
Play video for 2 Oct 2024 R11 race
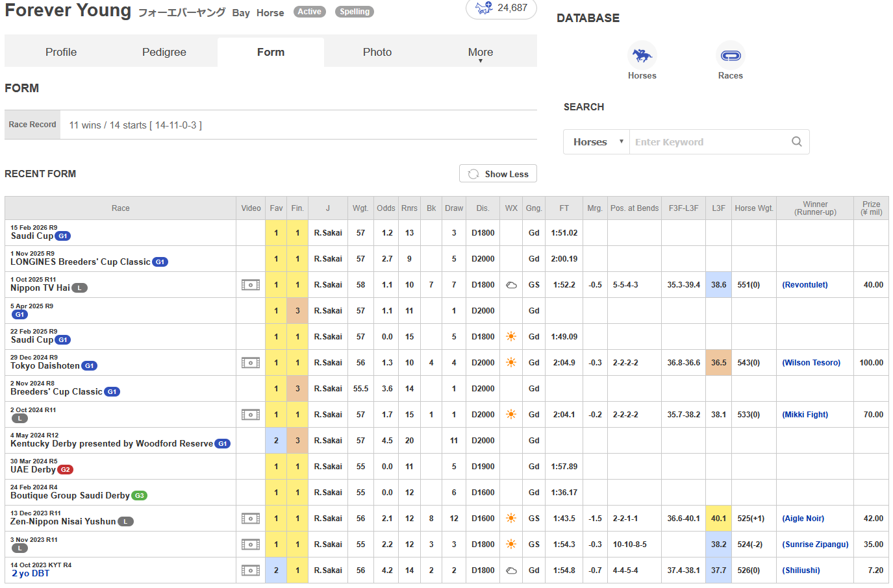point(251,415)
